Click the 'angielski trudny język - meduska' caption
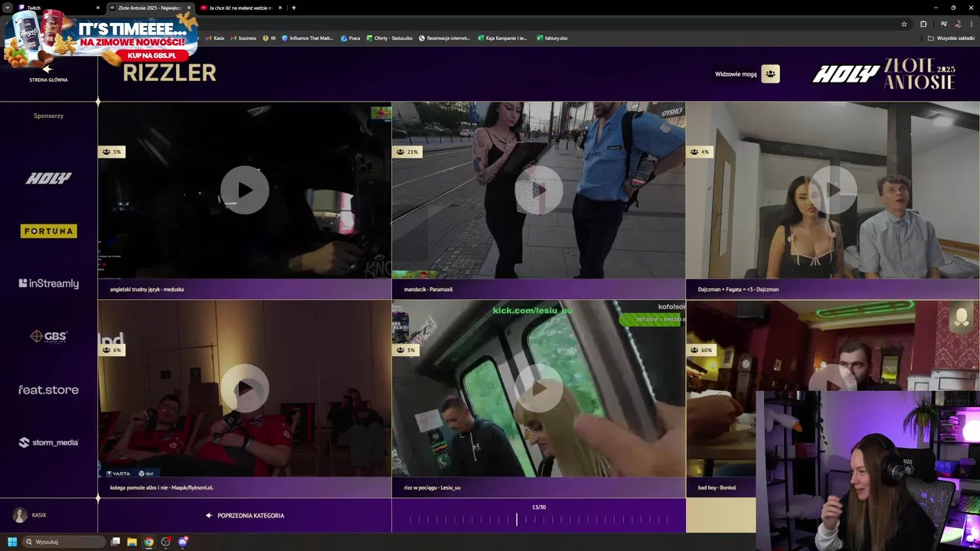 (x=147, y=289)
